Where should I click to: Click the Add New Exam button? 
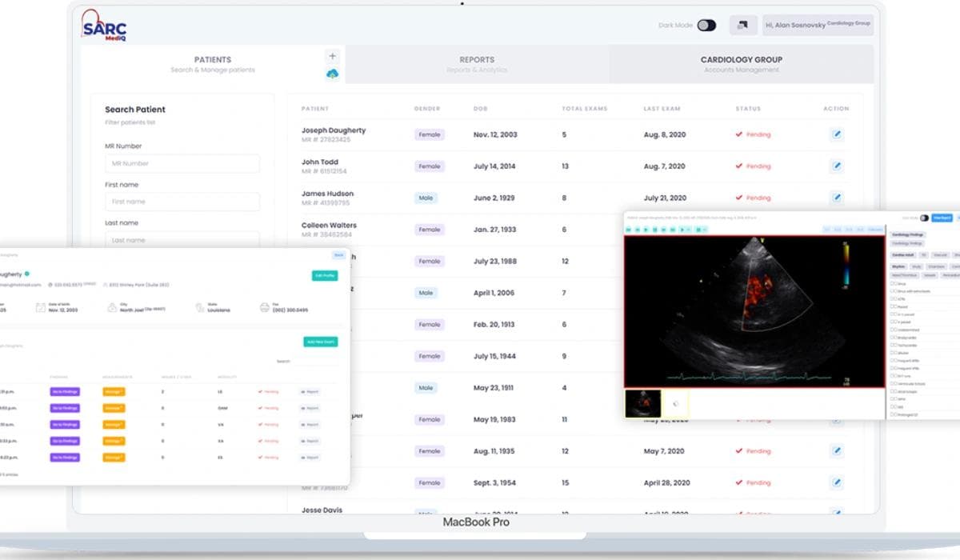tap(321, 342)
